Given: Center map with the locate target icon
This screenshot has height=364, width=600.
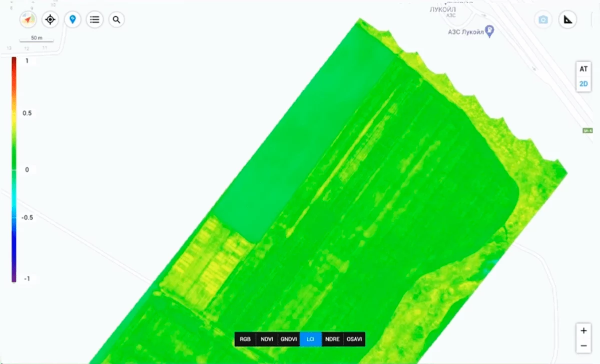Looking at the screenshot, I should (50, 19).
